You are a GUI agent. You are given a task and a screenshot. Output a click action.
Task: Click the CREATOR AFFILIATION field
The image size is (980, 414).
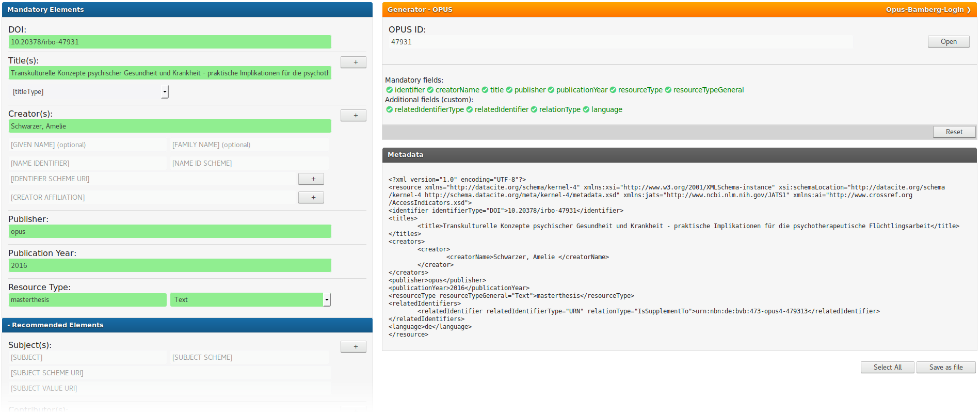(x=152, y=198)
